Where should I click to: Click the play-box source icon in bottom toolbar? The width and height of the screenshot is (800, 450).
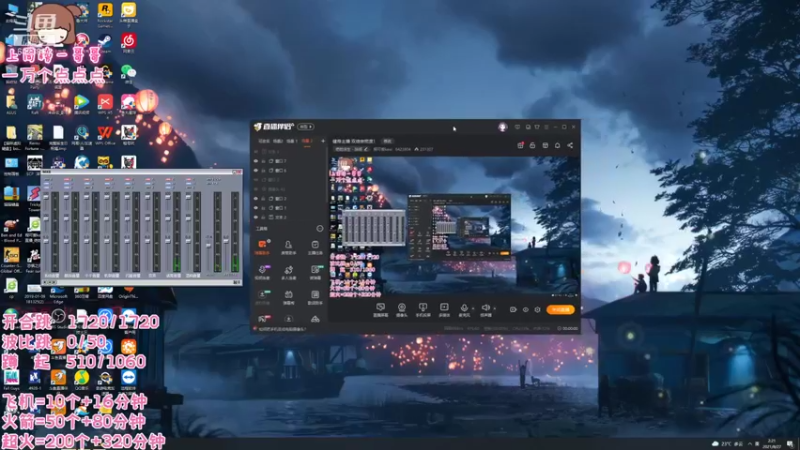pyautogui.click(x=444, y=308)
